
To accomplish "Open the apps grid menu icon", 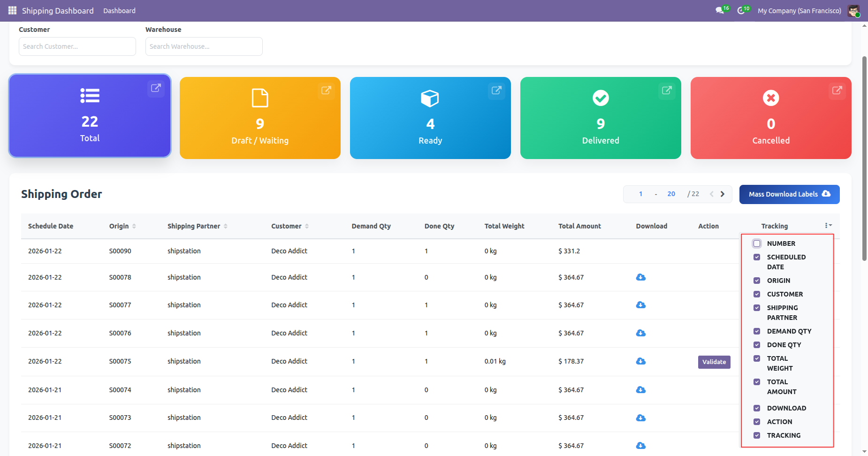I will tap(12, 10).
